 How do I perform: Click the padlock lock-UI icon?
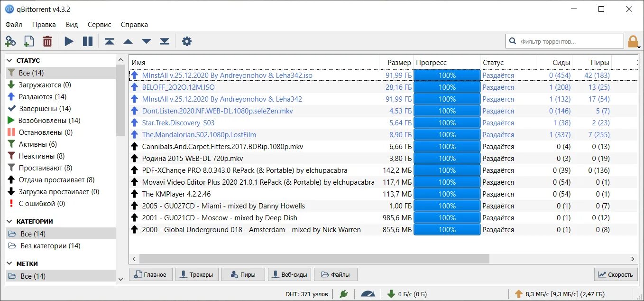(x=633, y=41)
